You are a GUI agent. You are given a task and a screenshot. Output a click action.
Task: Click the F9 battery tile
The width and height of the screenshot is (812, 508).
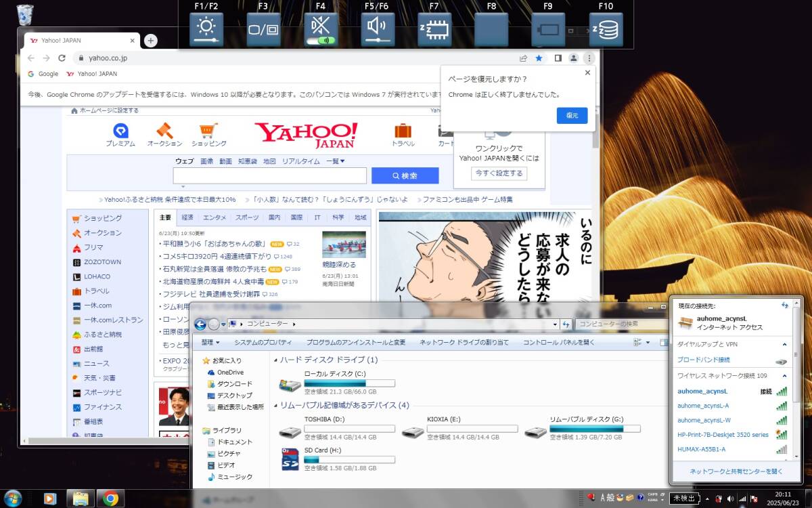click(548, 30)
